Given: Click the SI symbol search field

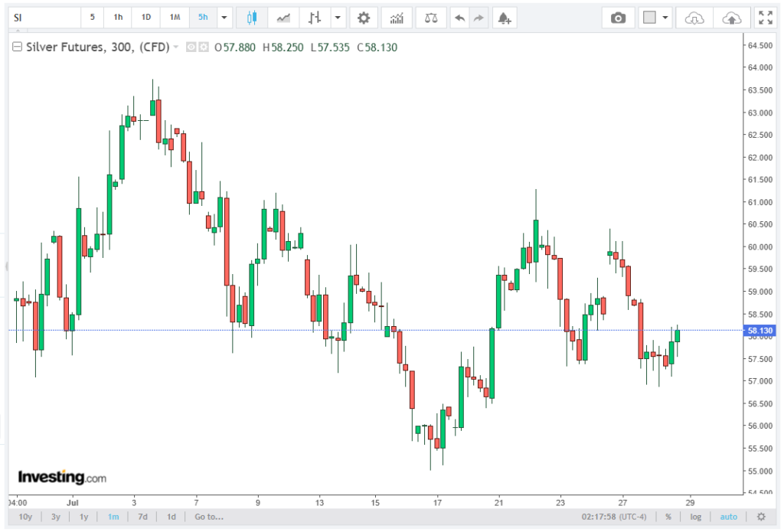Looking at the screenshot, I should (45, 18).
